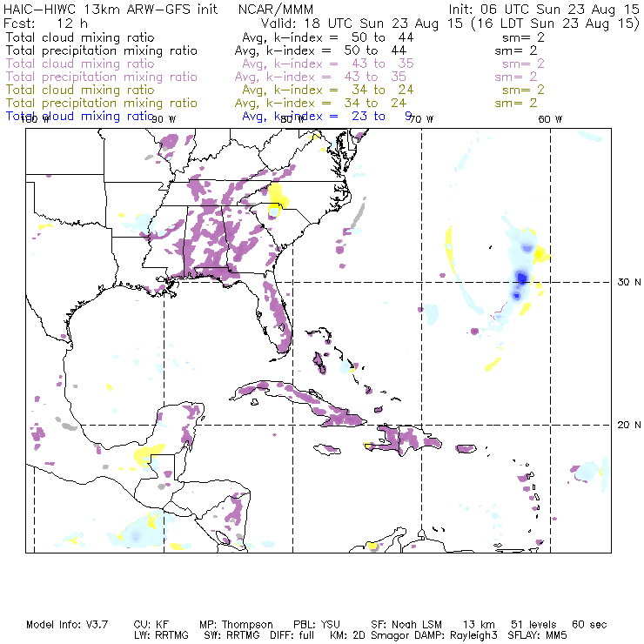The height and width of the screenshot is (644, 644).
Task: Click the 'Model Info: V3.7' footer text
Action: coord(67,625)
